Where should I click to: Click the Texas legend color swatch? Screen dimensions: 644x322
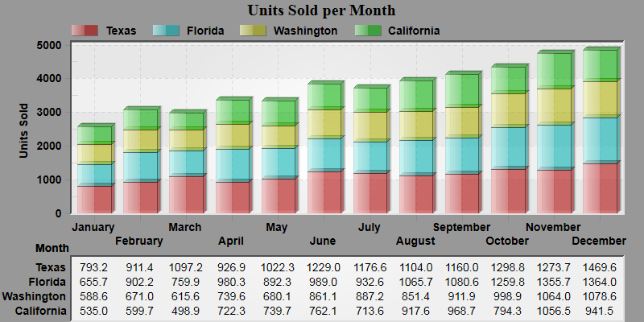(x=85, y=31)
